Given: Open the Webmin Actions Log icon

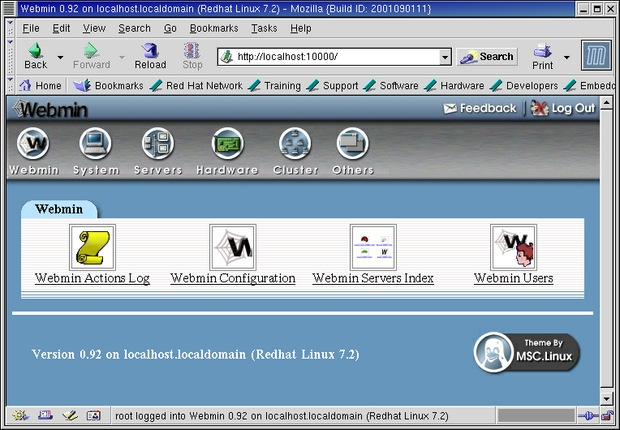Looking at the screenshot, I should coord(92,247).
